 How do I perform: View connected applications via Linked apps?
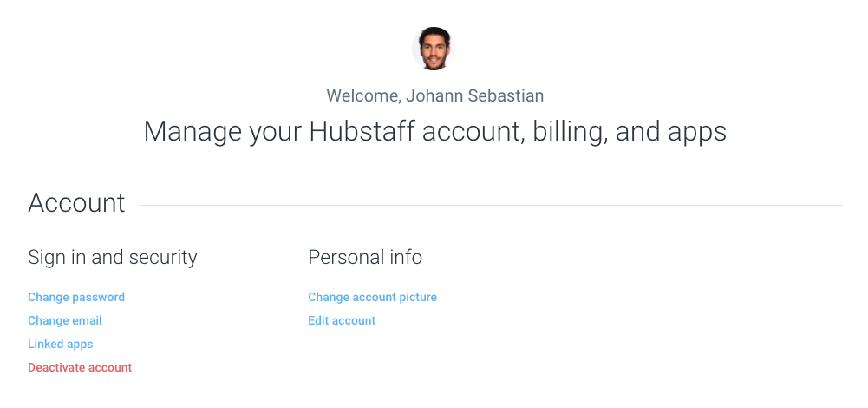(61, 344)
